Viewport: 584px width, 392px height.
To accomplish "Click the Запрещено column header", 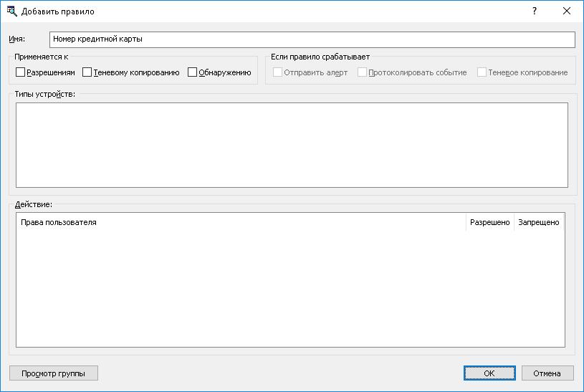I will (x=538, y=223).
